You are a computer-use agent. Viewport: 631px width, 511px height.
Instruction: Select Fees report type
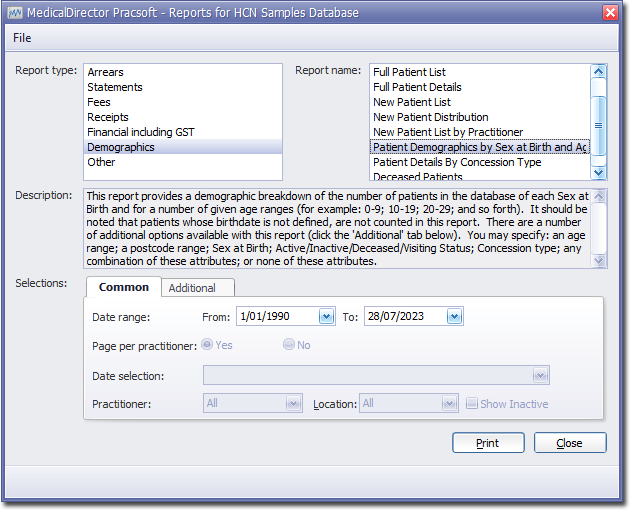click(183, 102)
